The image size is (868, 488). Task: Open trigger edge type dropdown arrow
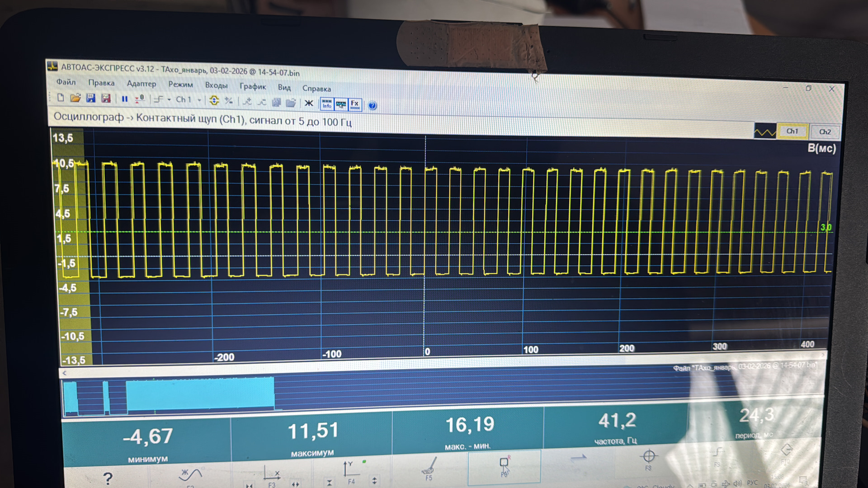pyautogui.click(x=169, y=99)
